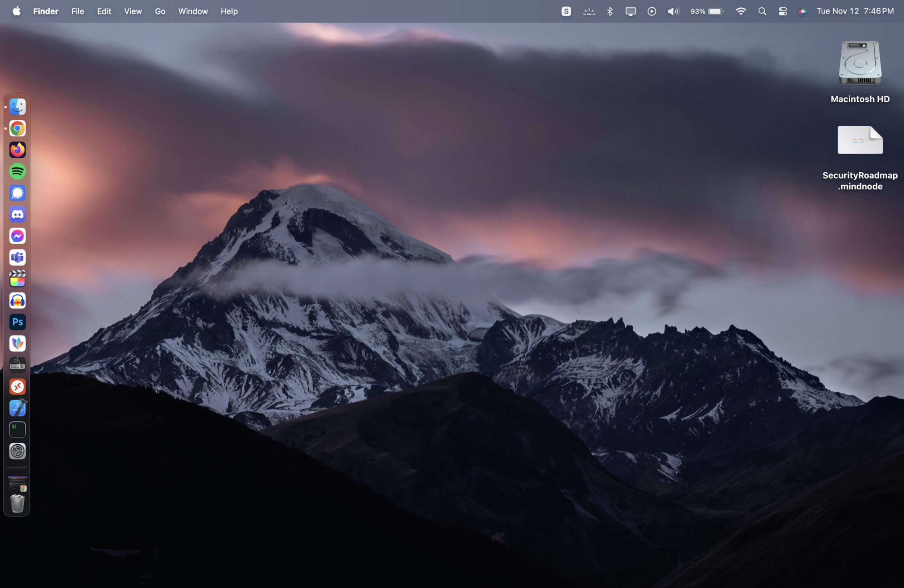Open Microsoft Teams dock icon

pos(17,258)
